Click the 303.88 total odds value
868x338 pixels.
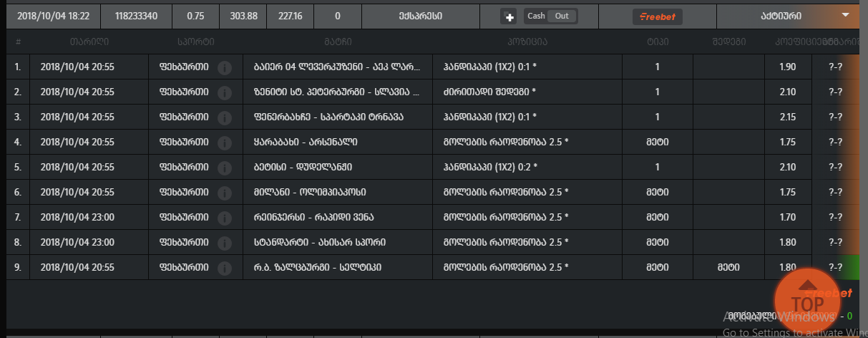[x=243, y=16]
